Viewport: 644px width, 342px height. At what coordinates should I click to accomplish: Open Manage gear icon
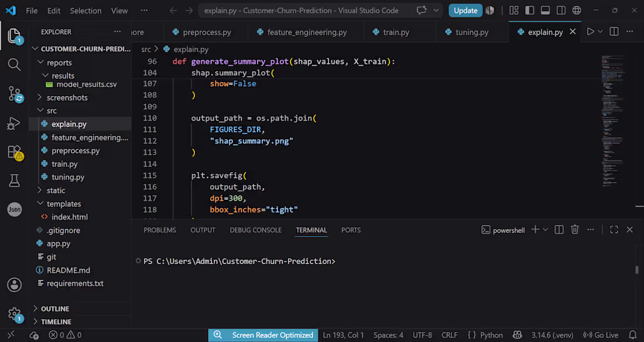click(x=15, y=314)
